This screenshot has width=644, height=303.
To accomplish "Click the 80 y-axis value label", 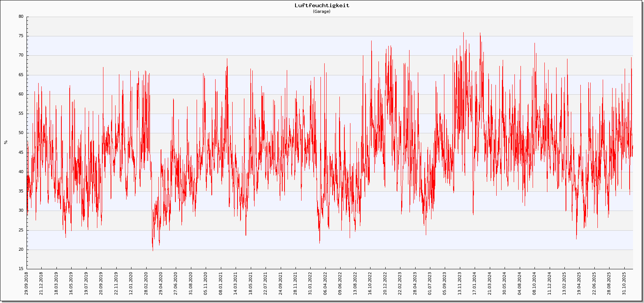I will tap(21, 17).
